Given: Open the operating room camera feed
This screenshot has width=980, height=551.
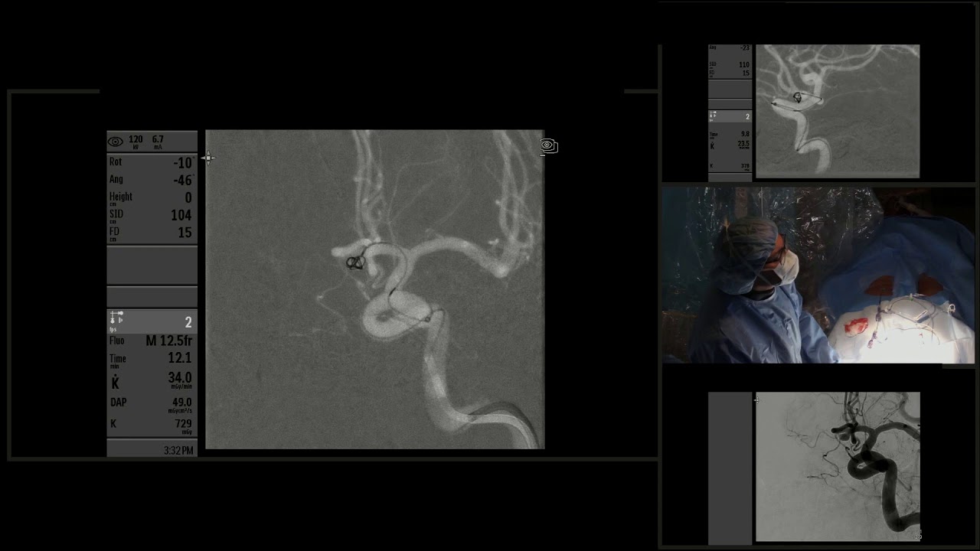Looking at the screenshot, I should pyautogui.click(x=818, y=275).
